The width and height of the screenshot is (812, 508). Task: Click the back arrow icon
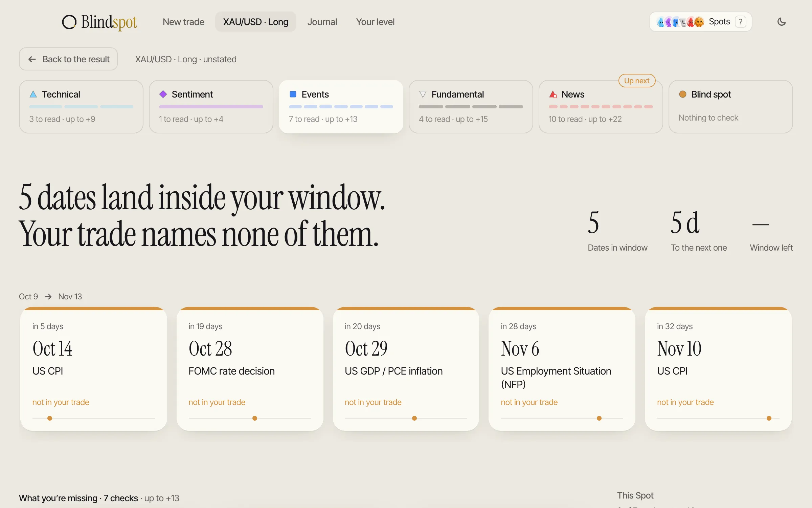tap(32, 59)
